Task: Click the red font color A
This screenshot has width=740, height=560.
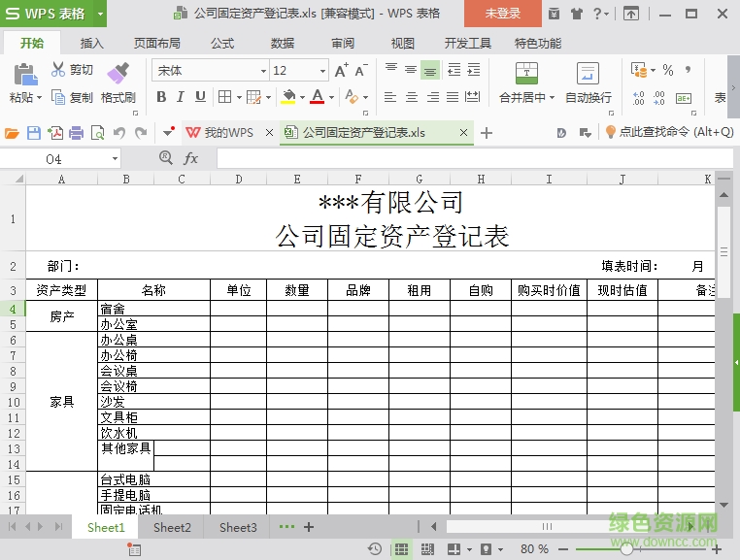Action: pos(318,97)
